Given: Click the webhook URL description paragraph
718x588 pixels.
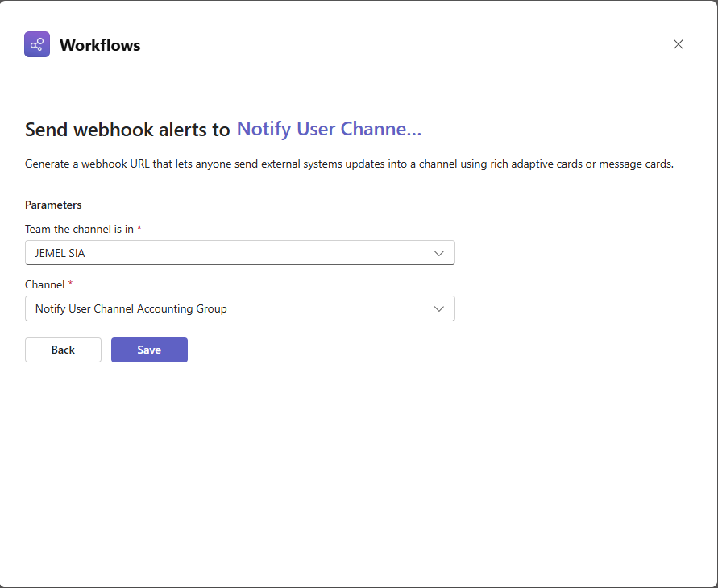Looking at the screenshot, I should (x=348, y=164).
